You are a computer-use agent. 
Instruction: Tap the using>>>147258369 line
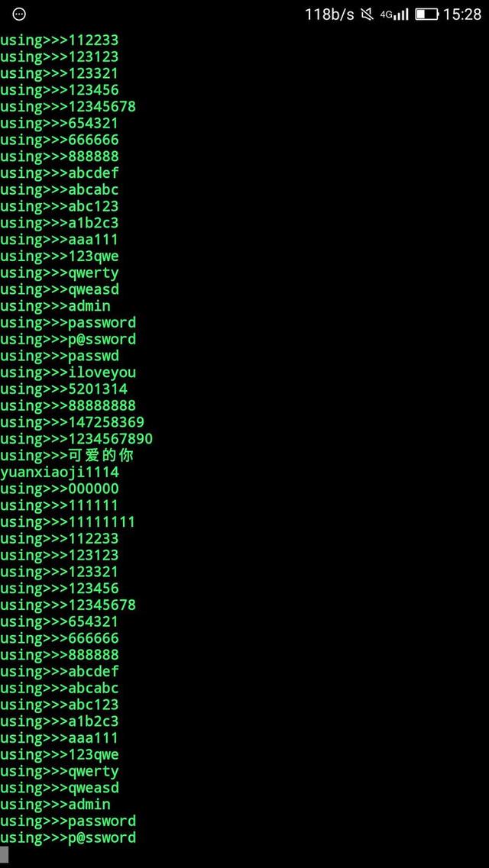point(72,422)
